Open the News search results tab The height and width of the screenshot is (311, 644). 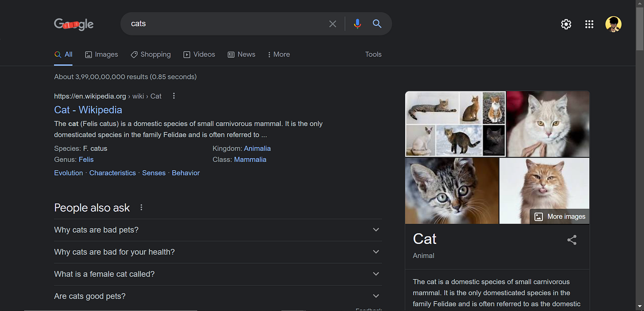pyautogui.click(x=241, y=54)
